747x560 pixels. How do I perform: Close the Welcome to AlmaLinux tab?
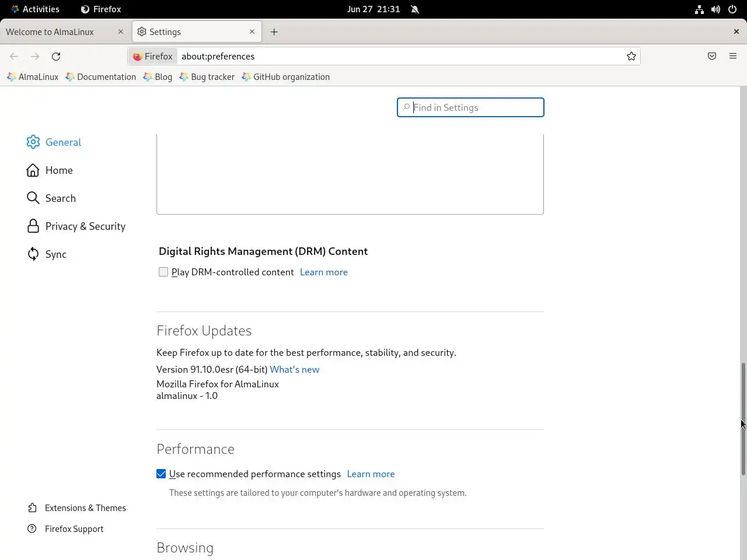click(x=121, y=32)
